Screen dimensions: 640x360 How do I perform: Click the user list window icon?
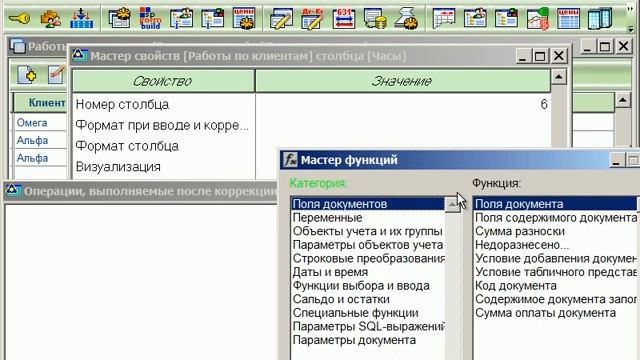click(x=475, y=18)
